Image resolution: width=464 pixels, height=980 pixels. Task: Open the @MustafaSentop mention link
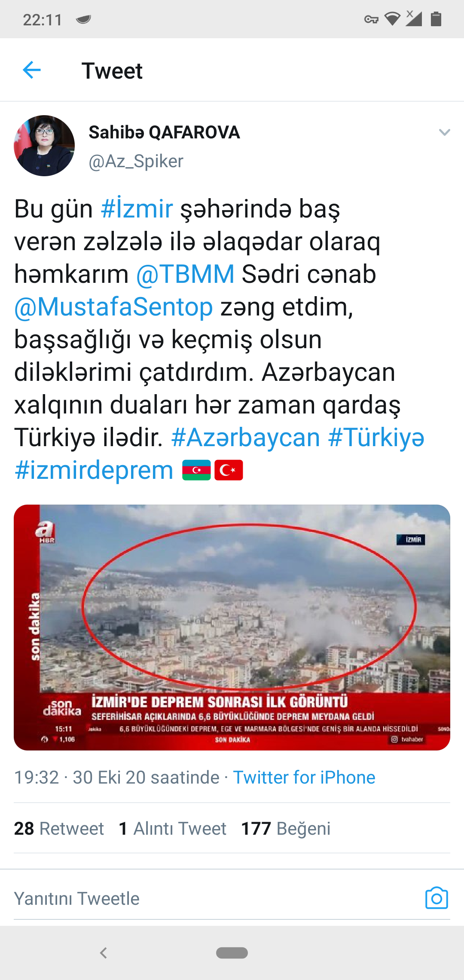pos(113,307)
